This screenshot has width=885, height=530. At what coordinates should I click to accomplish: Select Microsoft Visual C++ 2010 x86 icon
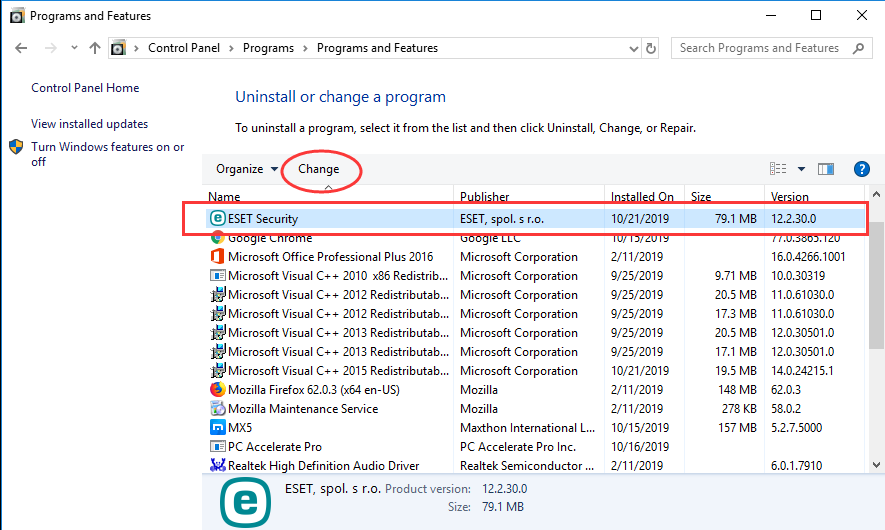pos(217,275)
